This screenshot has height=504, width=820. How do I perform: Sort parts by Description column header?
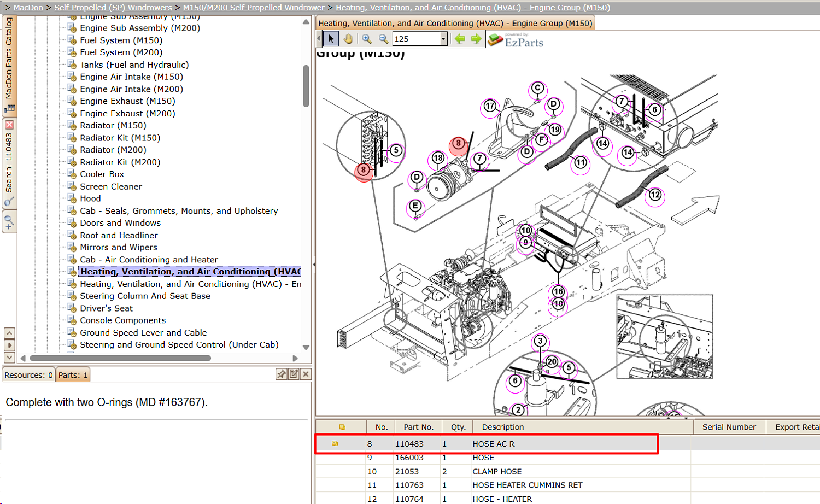(x=583, y=427)
